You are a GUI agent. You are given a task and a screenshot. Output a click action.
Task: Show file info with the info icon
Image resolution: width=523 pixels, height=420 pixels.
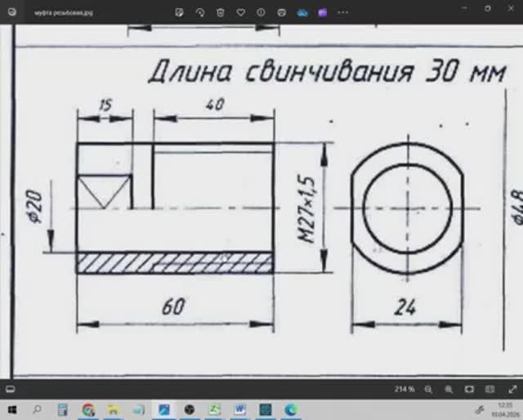(x=261, y=13)
